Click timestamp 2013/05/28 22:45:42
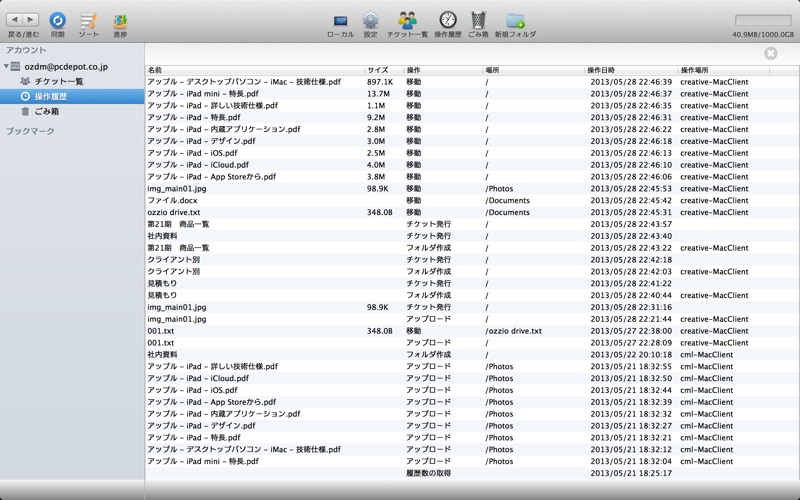This screenshot has height=500, width=800. pos(631,201)
